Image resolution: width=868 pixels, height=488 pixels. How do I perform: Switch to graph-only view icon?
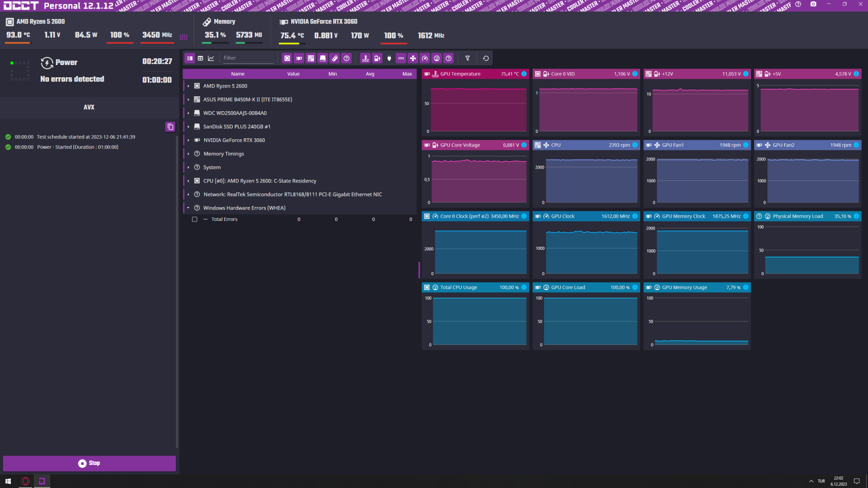click(211, 58)
